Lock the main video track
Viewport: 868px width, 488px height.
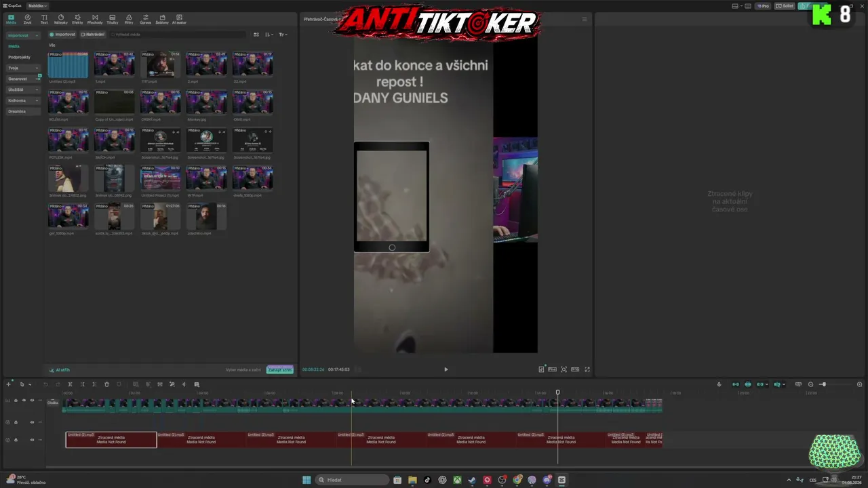[x=16, y=401]
